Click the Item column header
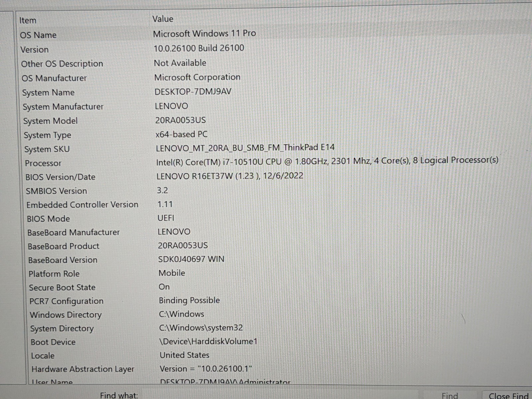This screenshot has width=532, height=399. (28, 20)
